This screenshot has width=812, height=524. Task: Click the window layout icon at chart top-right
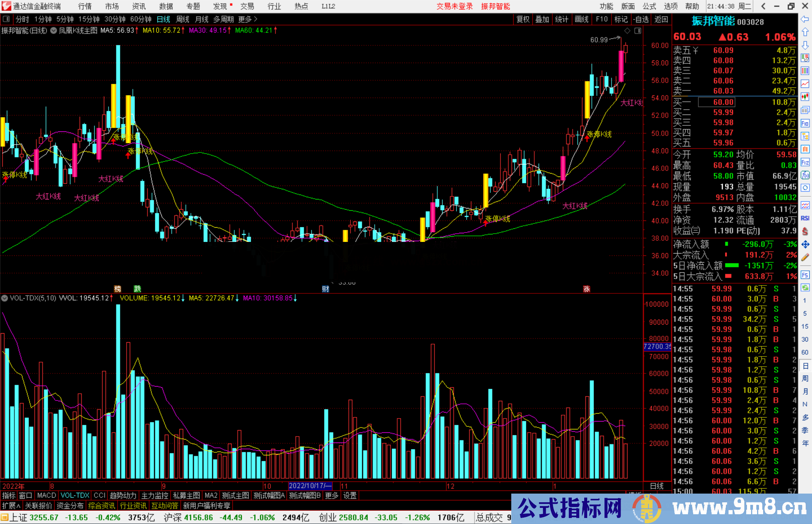click(638, 31)
